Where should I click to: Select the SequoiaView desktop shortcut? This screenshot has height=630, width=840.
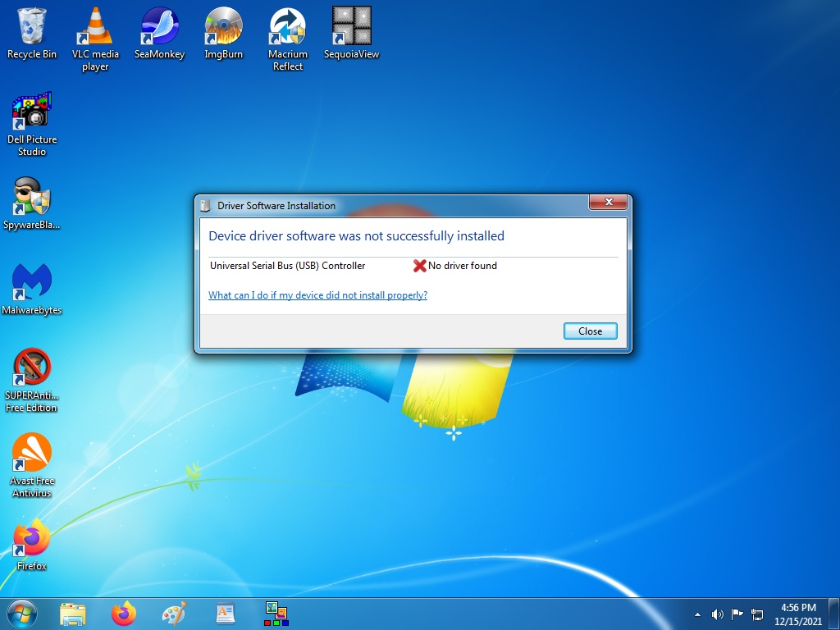click(x=351, y=33)
